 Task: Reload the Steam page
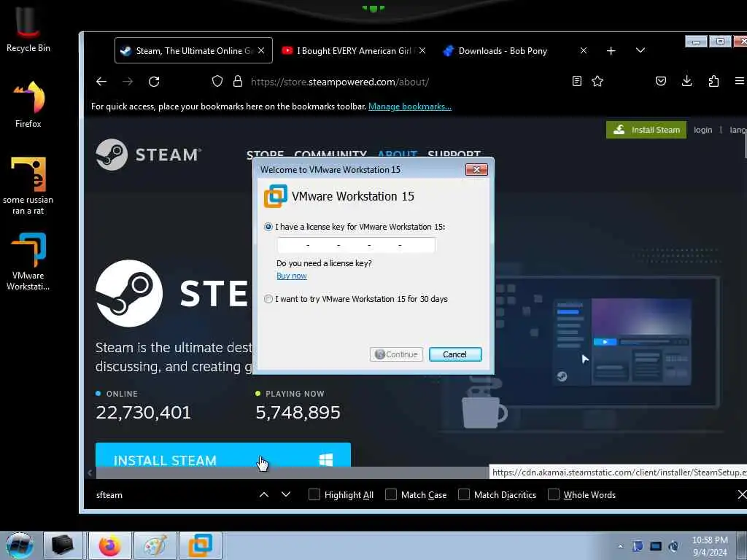tap(154, 82)
